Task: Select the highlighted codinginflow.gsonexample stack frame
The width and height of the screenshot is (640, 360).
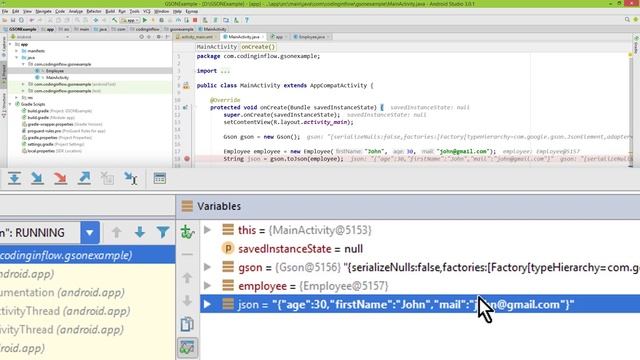Action: click(88, 255)
